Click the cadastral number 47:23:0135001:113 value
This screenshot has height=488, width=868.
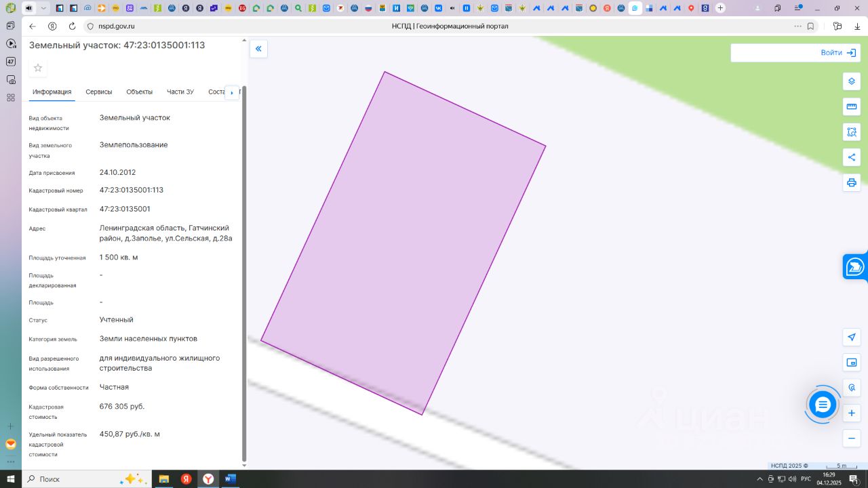[132, 190]
